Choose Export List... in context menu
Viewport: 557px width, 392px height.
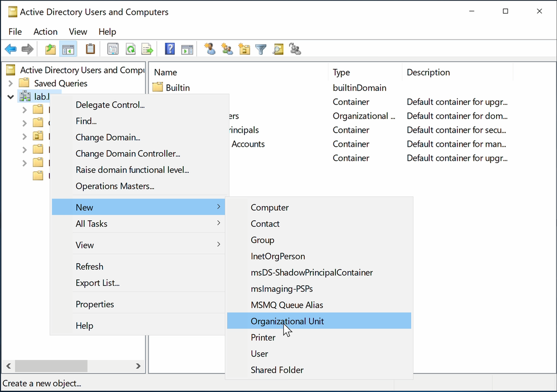coord(97,283)
